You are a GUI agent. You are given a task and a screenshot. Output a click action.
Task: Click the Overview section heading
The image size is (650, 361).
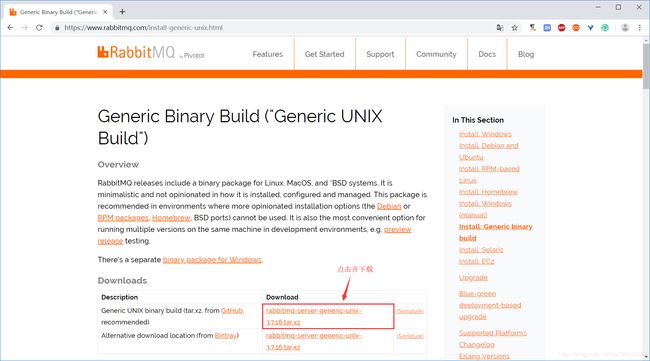coord(118,165)
